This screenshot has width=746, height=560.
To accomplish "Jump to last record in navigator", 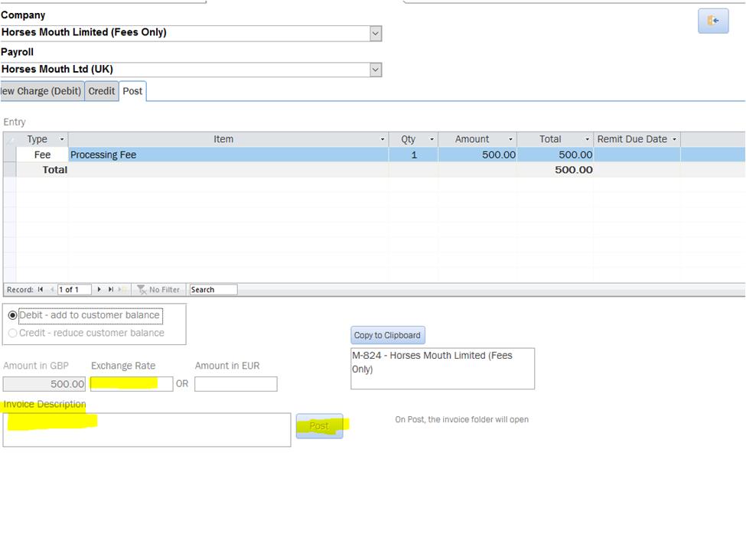I will (111, 290).
